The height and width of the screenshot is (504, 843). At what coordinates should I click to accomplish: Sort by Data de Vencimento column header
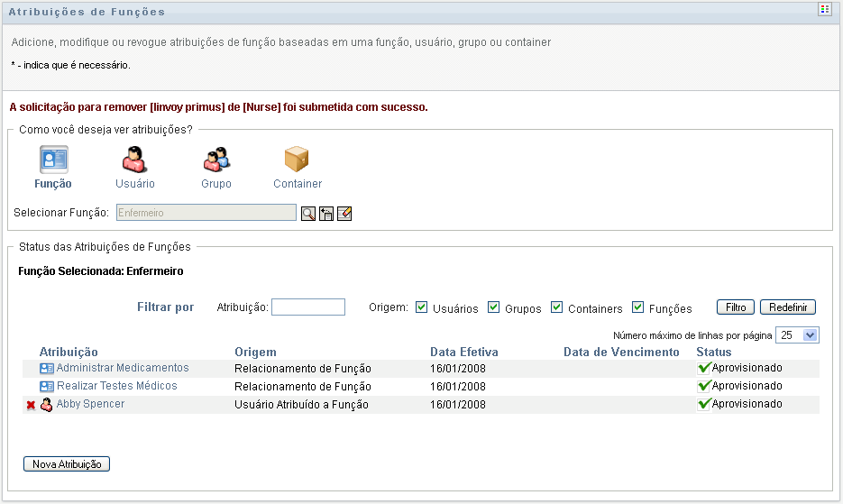coord(621,352)
